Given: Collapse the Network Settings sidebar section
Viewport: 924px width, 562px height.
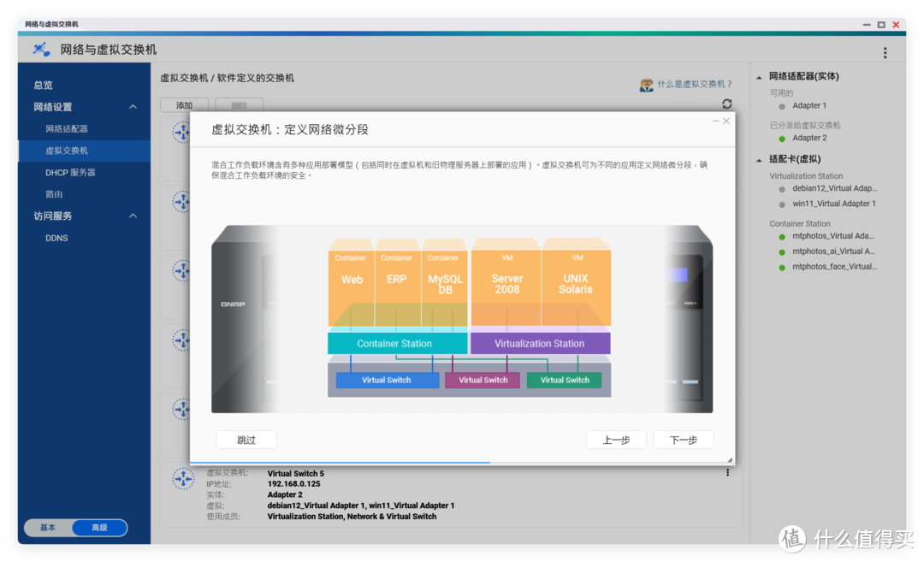Looking at the screenshot, I should coord(133,107).
